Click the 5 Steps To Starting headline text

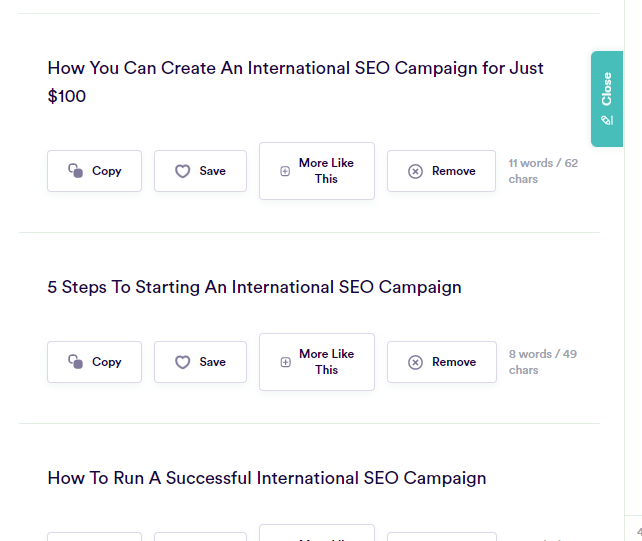click(x=254, y=287)
